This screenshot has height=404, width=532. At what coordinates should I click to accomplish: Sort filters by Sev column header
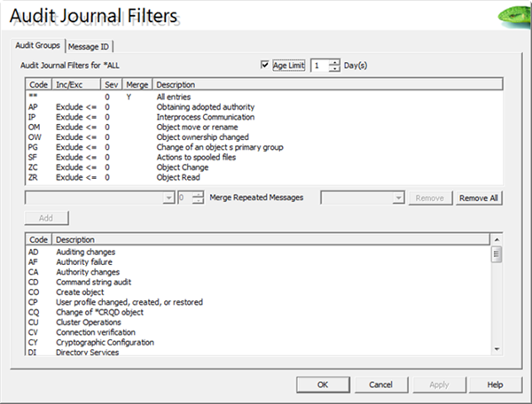coord(112,85)
